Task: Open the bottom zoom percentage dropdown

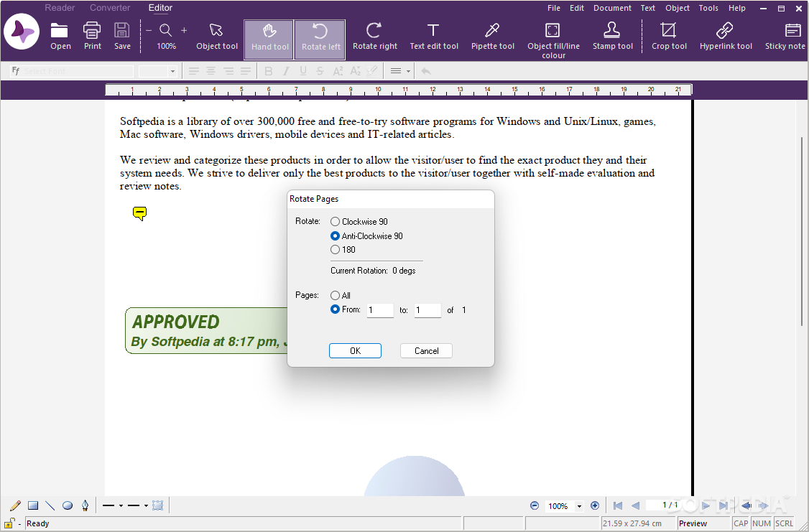Action: (x=579, y=506)
